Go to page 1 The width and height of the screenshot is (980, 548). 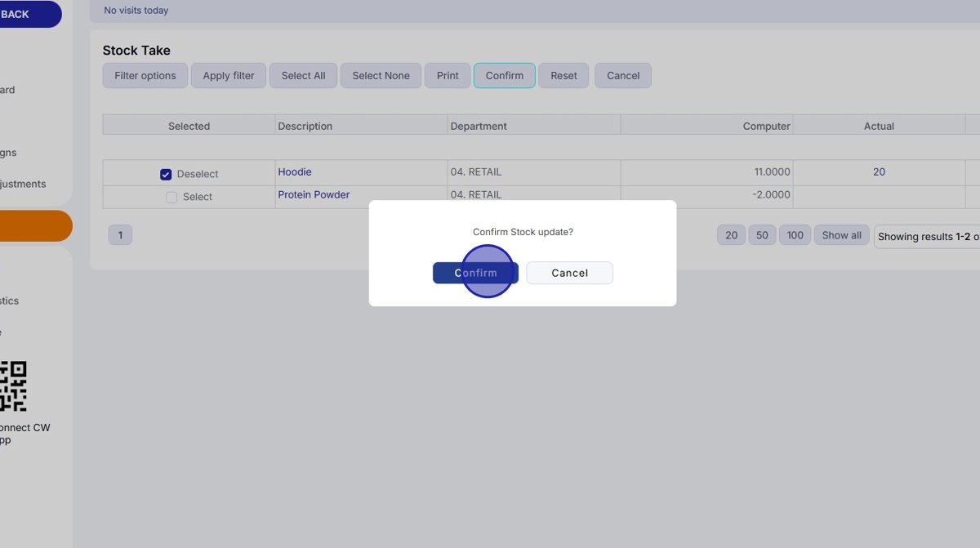[x=120, y=235]
